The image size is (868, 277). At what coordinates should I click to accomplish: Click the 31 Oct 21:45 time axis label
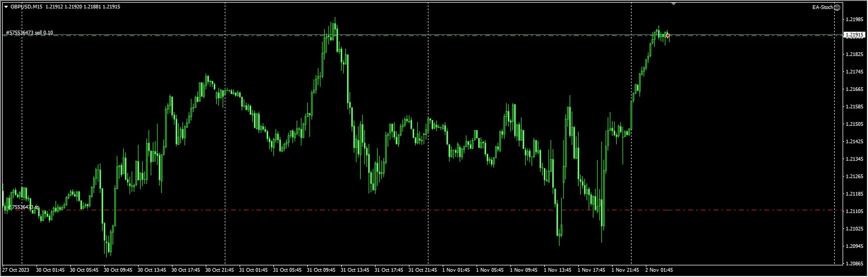tap(423, 270)
